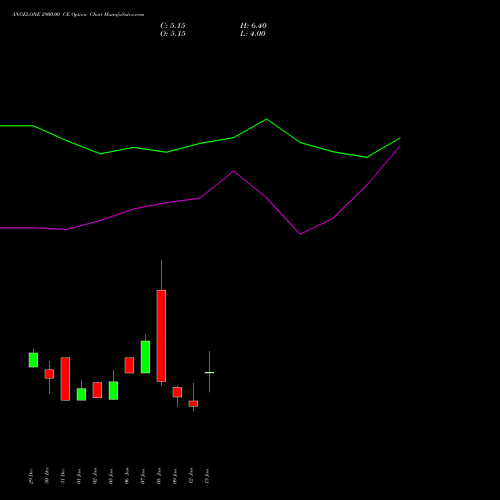This screenshot has height=500, width=500.
Task: Click the purple indicator line
Action: click(200, 198)
